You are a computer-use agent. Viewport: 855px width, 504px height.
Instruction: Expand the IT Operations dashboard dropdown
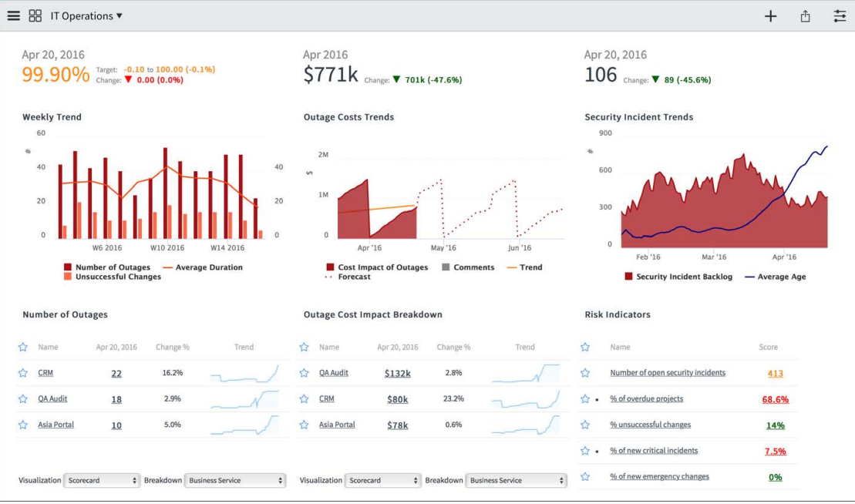86,16
